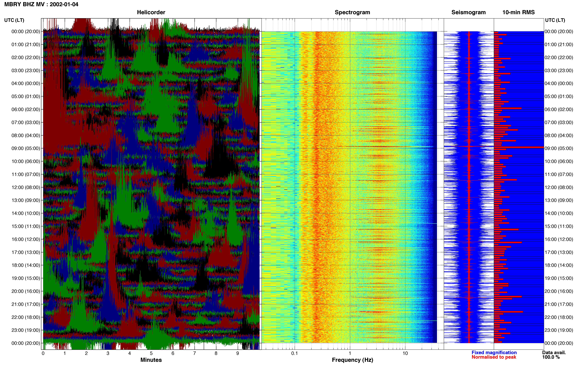Click right time label '06:00 (02:00)'
The height and width of the screenshot is (368, 588).
559,109
